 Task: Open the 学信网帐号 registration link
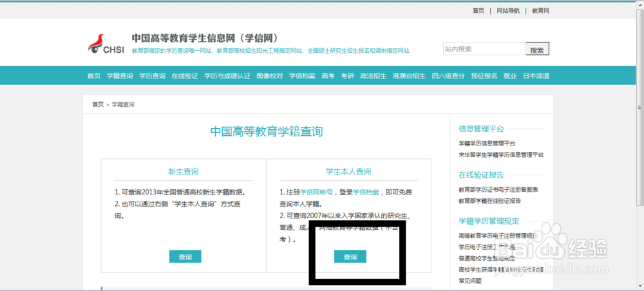point(316,192)
